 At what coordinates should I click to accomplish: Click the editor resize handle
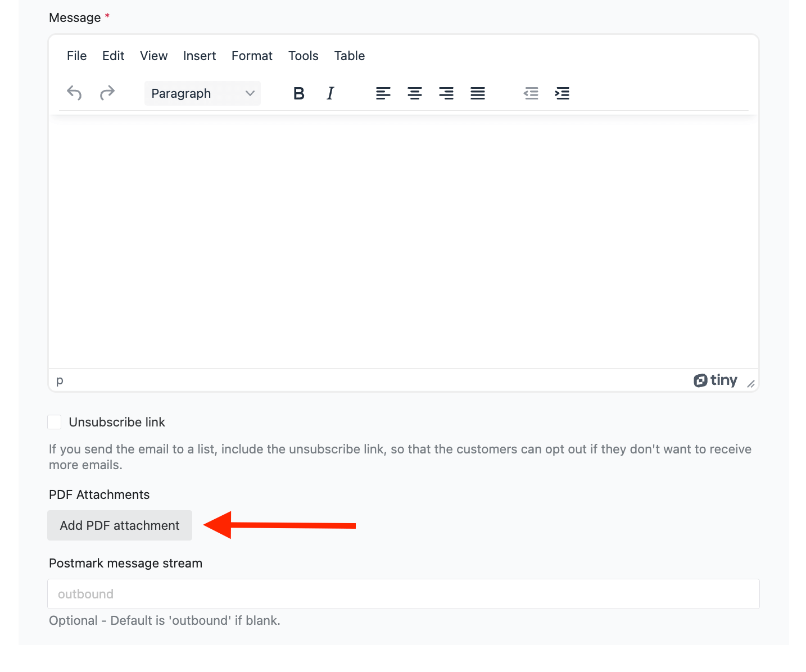point(751,383)
